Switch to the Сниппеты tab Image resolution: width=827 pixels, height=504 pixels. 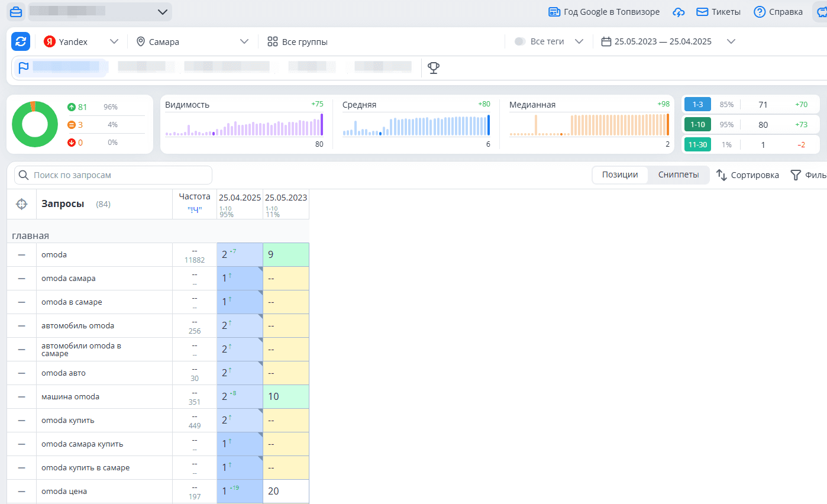[679, 175]
